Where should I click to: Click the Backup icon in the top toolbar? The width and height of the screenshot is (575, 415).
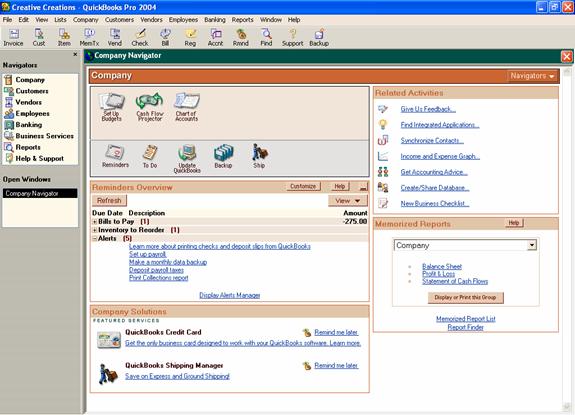point(319,37)
